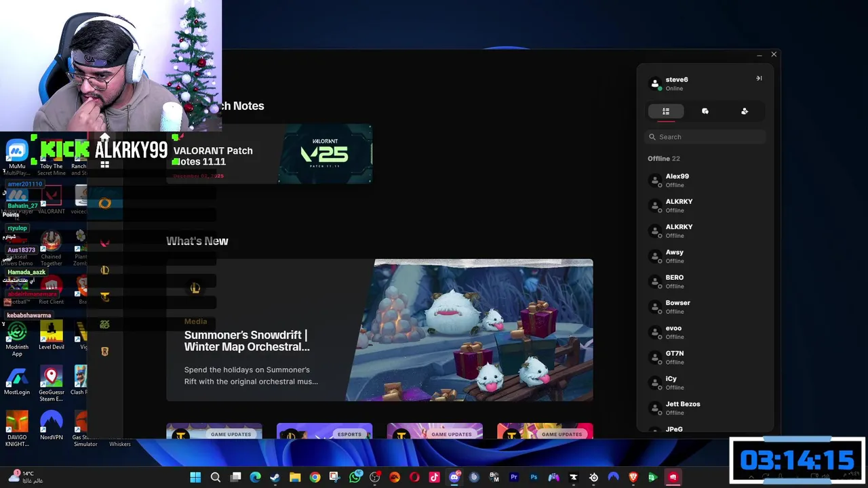Select the highlighted ring icon in Riot sidebar
Viewport: 868px width, 488px height.
pos(104,203)
